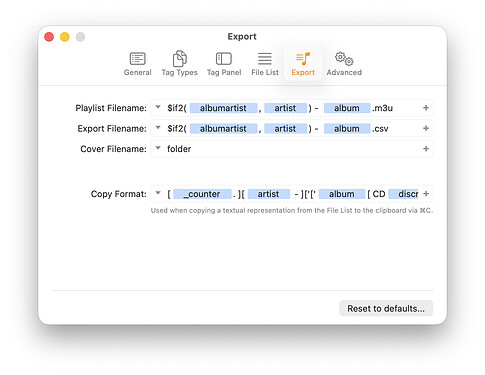Image resolution: width=485 pixels, height=375 pixels.
Task: Click the $if2( text in Export Filename
Action: [177, 129]
